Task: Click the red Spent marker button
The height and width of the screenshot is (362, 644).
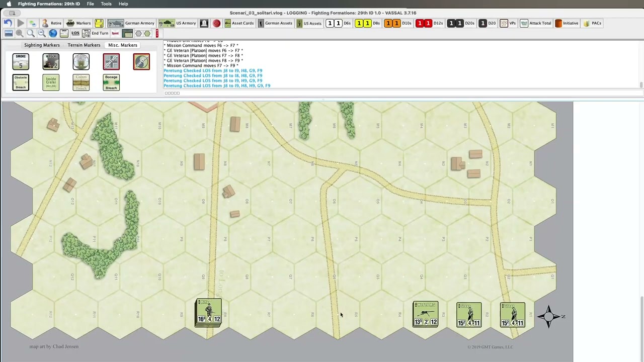Action: (x=115, y=33)
